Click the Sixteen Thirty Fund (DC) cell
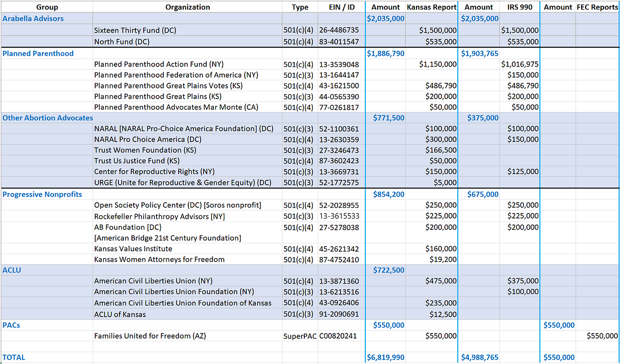The width and height of the screenshot is (620, 364). click(188, 30)
